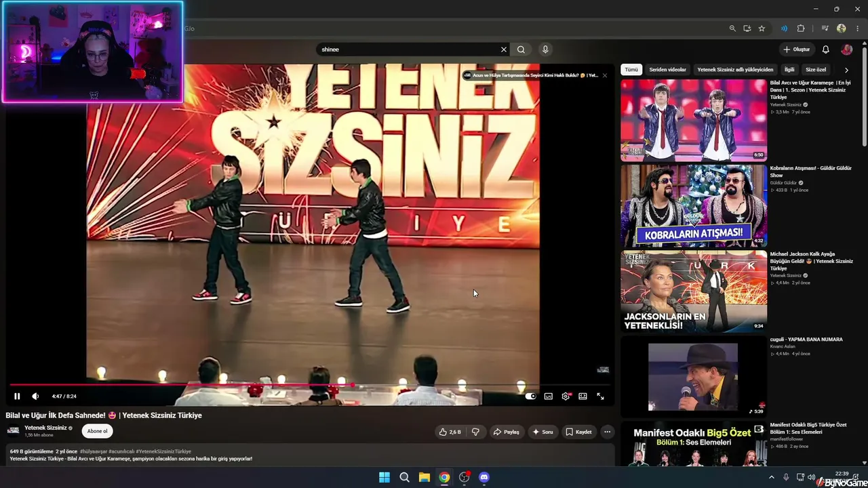Open the YouTube account avatar menu

coord(846,49)
